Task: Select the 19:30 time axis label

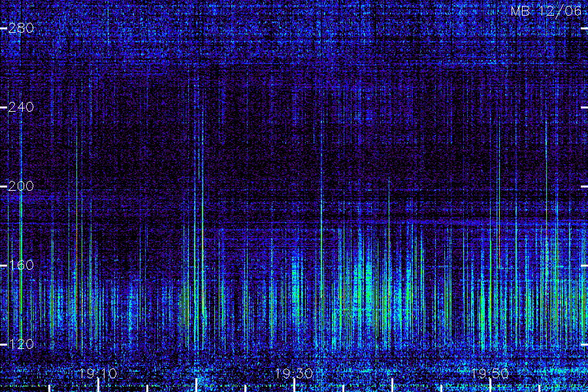Action: pyautogui.click(x=294, y=374)
